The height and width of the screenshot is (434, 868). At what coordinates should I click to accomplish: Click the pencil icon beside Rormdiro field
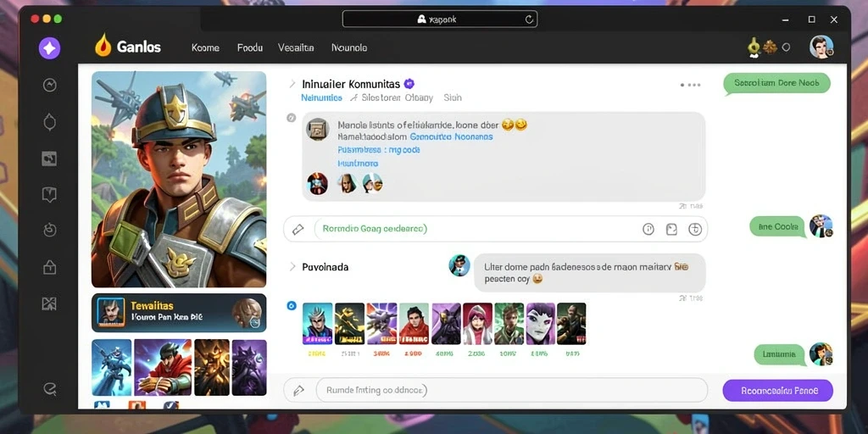coord(298,229)
